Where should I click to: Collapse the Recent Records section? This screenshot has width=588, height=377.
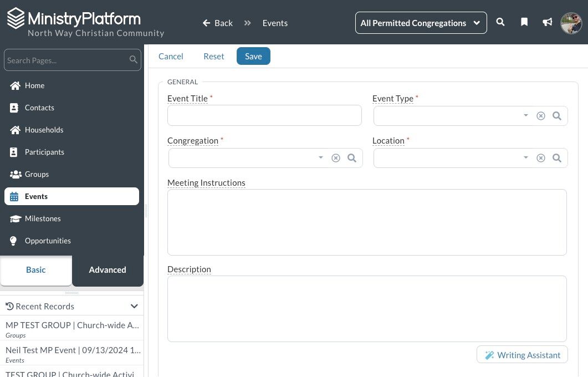coord(134,306)
